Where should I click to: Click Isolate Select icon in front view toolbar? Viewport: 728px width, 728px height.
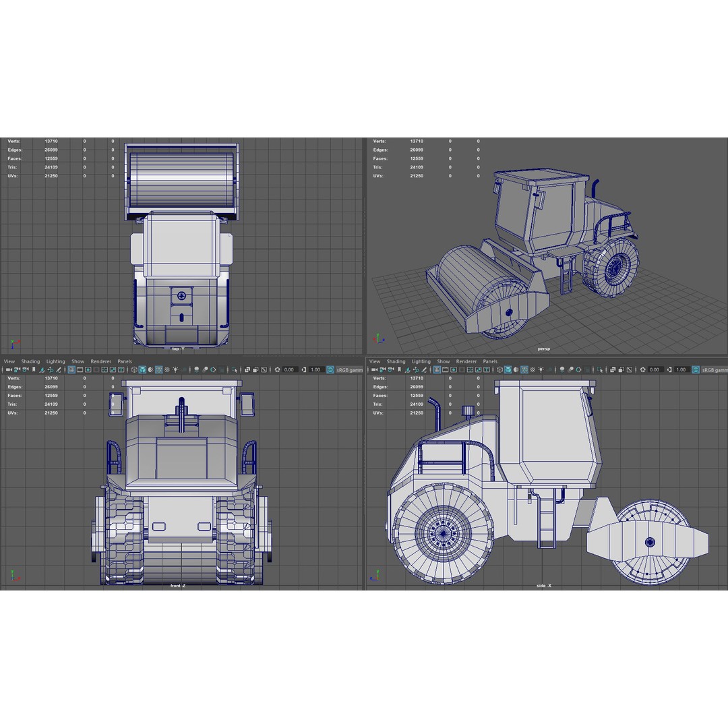(235, 369)
